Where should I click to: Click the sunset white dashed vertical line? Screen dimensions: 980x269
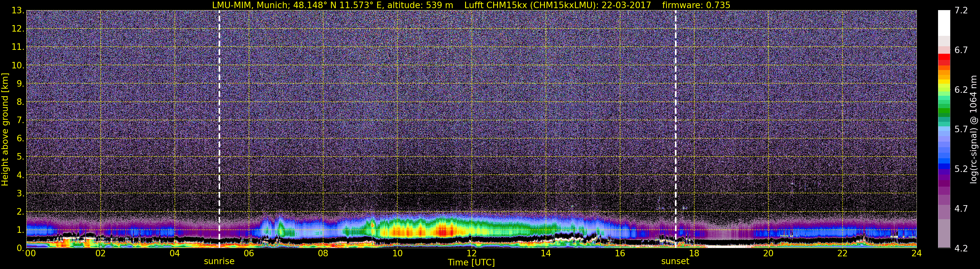tap(676, 129)
